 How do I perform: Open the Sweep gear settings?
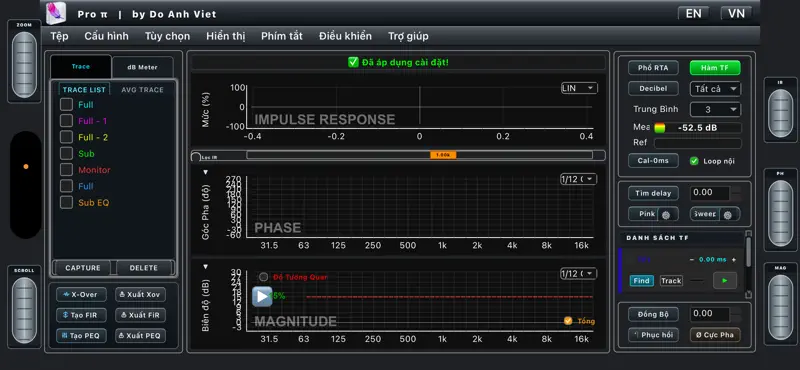click(728, 215)
